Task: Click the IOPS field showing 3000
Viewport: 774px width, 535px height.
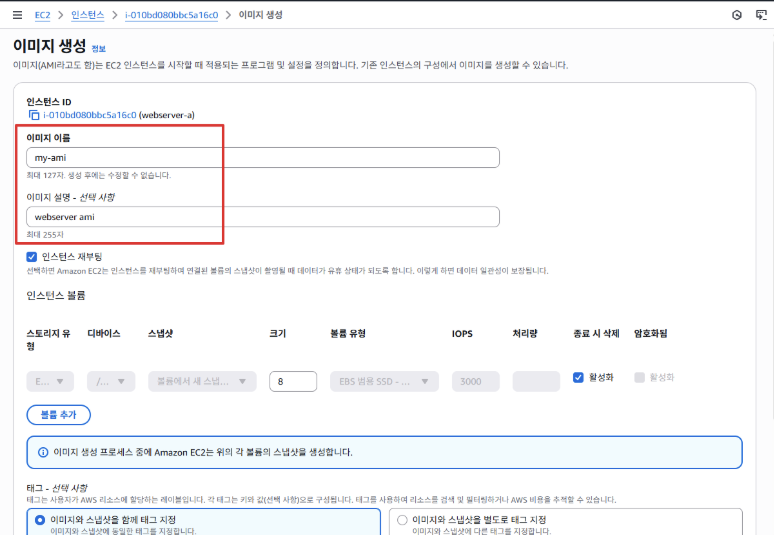Action: click(x=475, y=382)
